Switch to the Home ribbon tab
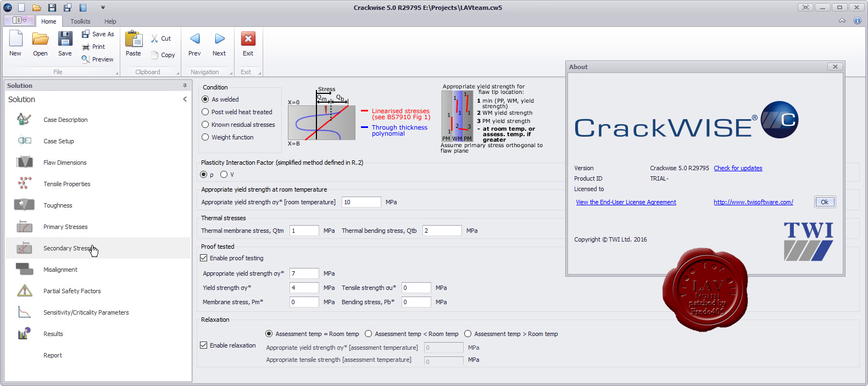 click(x=49, y=21)
